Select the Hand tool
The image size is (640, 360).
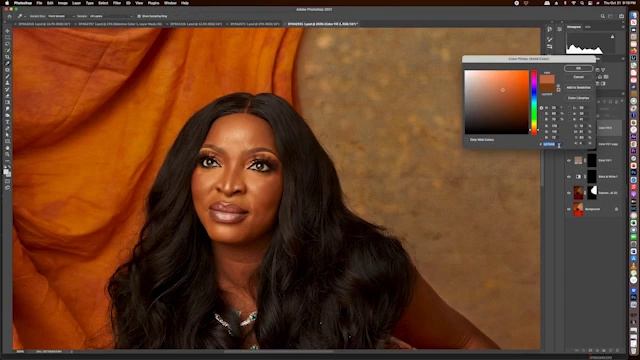7,148
